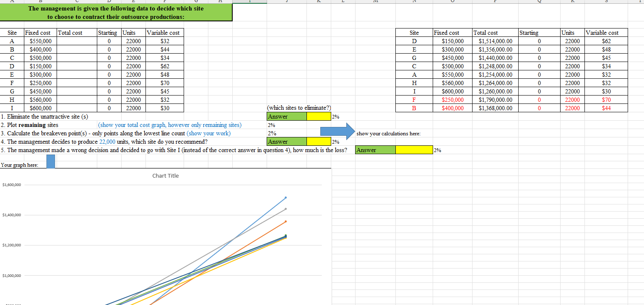Select $560,000 fixed cost in the left table

[40, 100]
